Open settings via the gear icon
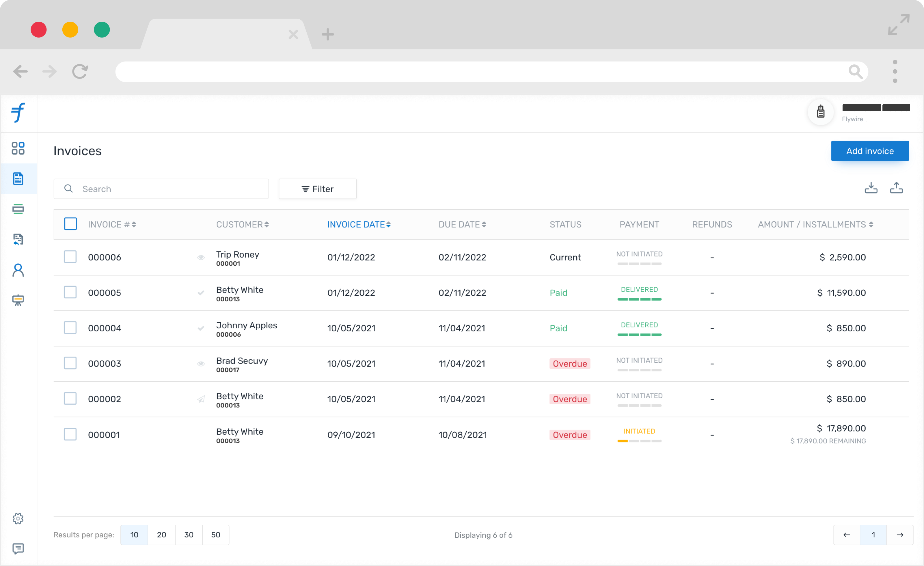The width and height of the screenshot is (924, 566). [x=18, y=518]
